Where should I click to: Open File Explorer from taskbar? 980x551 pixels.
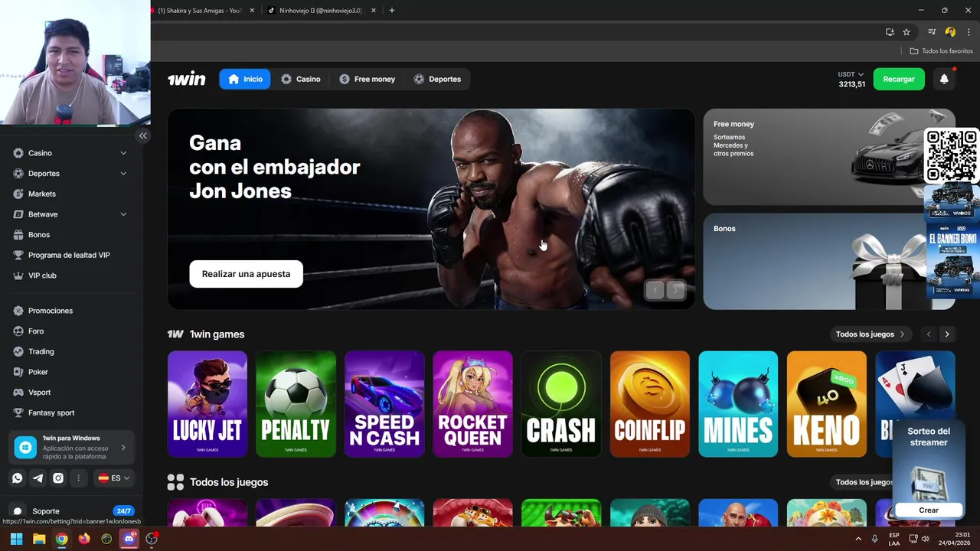coord(39,539)
